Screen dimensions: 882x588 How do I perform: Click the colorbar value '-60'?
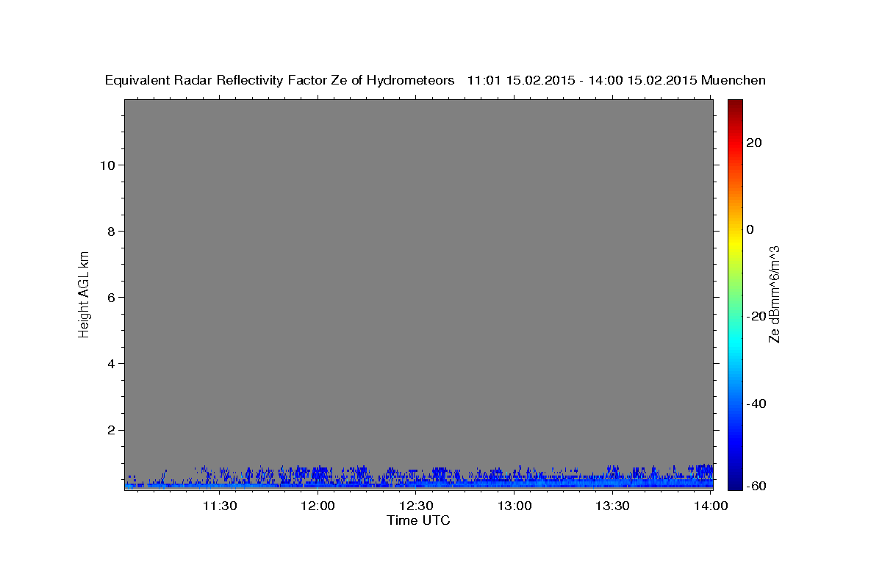[x=755, y=486]
